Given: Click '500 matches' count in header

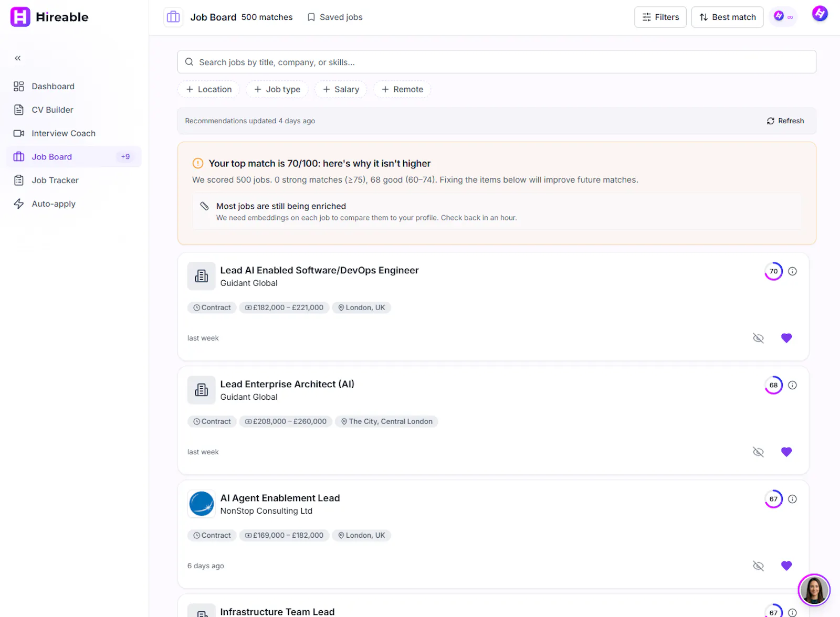Looking at the screenshot, I should [x=267, y=17].
